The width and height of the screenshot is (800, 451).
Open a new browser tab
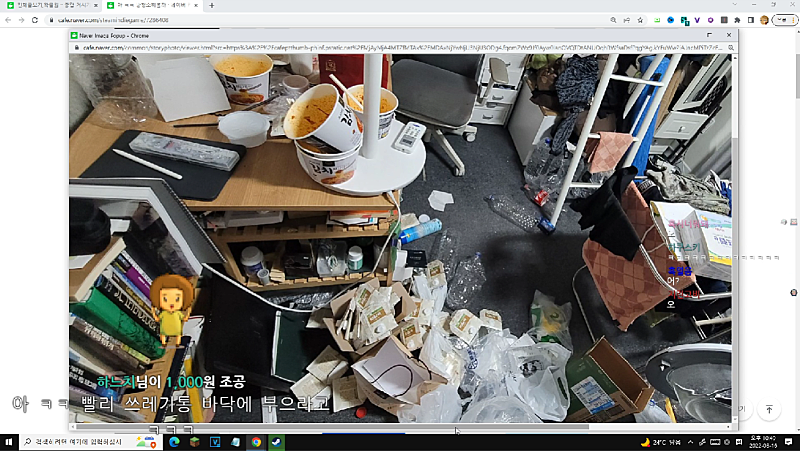[x=211, y=5]
